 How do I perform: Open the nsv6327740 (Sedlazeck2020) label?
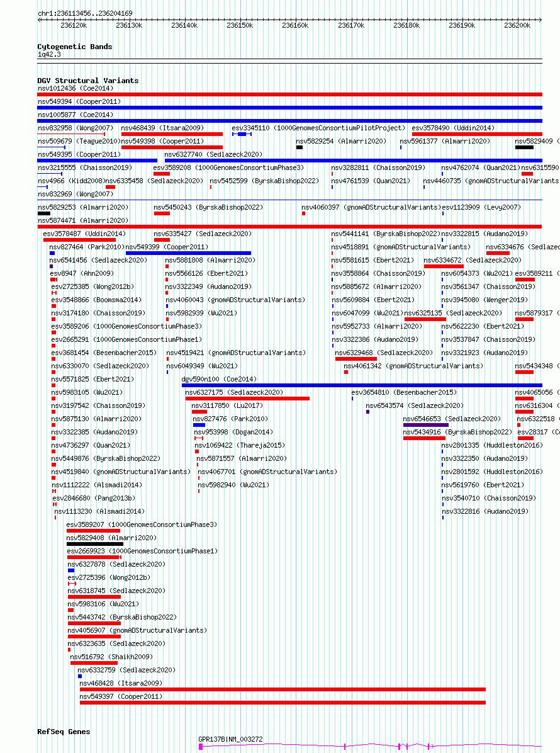click(213, 155)
